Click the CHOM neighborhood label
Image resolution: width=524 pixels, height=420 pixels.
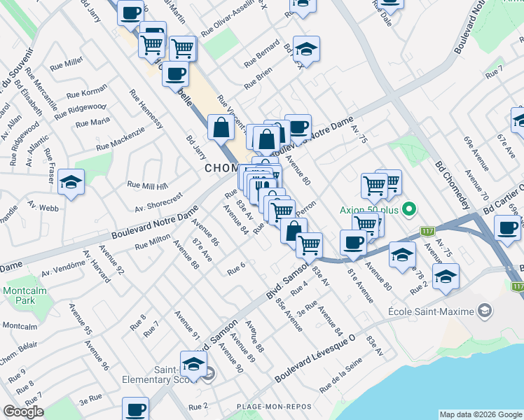221,168
